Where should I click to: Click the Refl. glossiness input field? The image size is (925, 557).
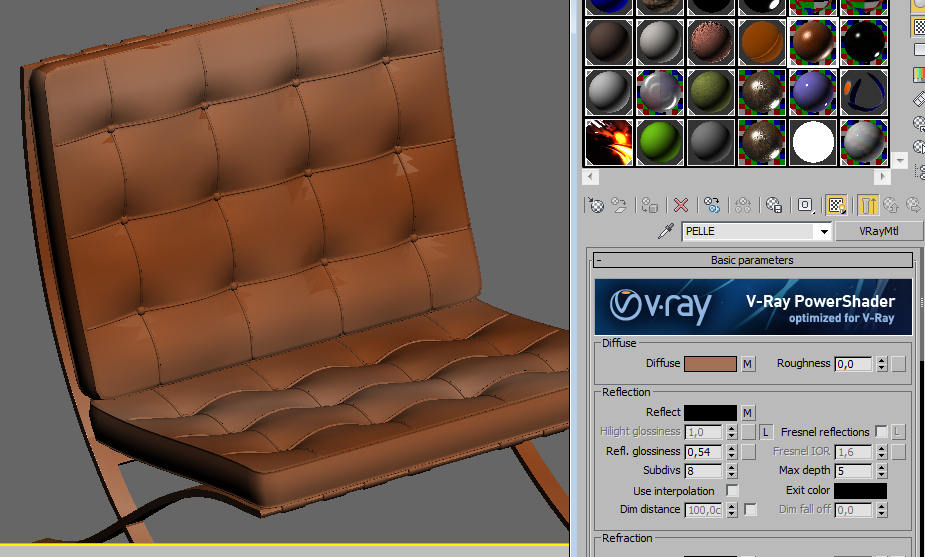point(703,452)
